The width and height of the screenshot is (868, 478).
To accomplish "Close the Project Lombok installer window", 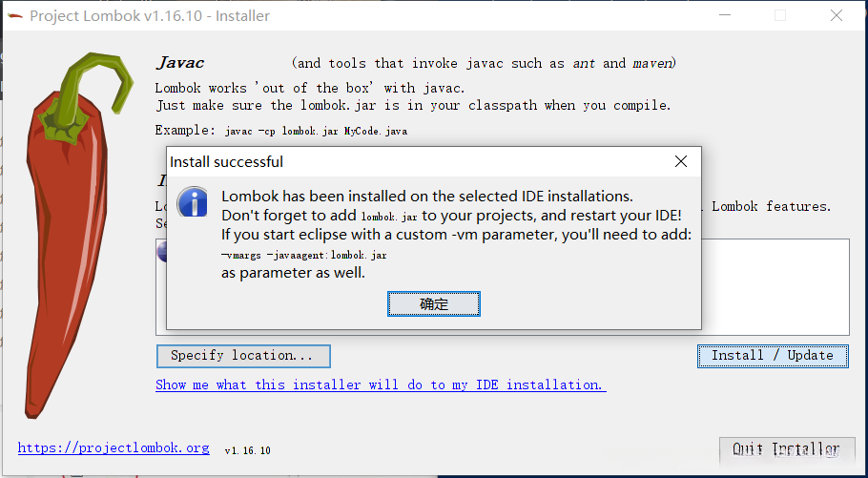I will click(837, 15).
